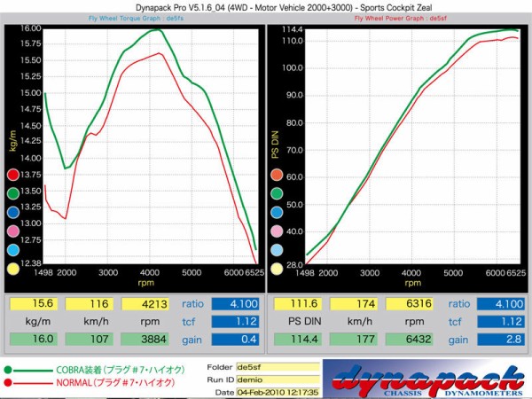This screenshot has width=532, height=399.
Task: Click the torque tcf value 1.12
Action: tap(235, 322)
